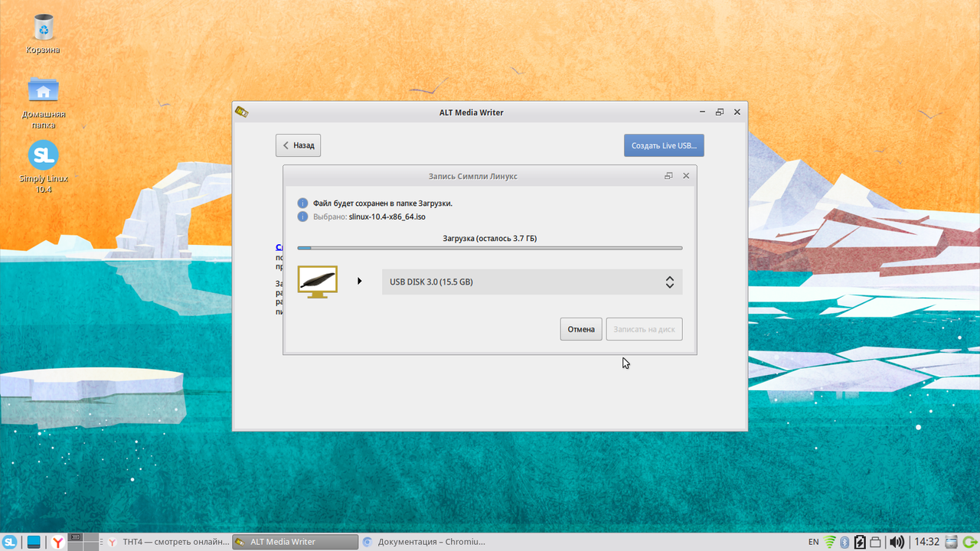Screen dimensions: 980x551
Task: Switch to Документация Chromium taskbar window
Action: tap(423, 542)
